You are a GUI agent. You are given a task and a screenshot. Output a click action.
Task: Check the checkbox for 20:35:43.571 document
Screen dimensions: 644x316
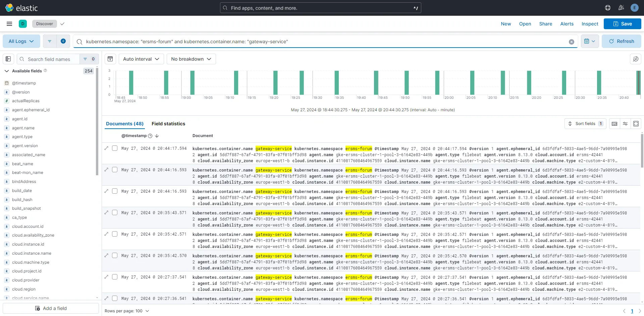(x=115, y=212)
